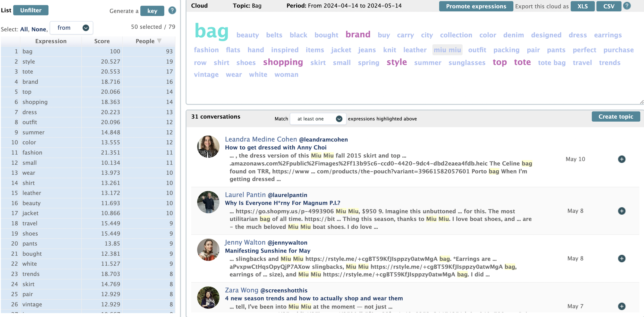Open the 'from' selection dropdown
The image size is (644, 317).
71,28
